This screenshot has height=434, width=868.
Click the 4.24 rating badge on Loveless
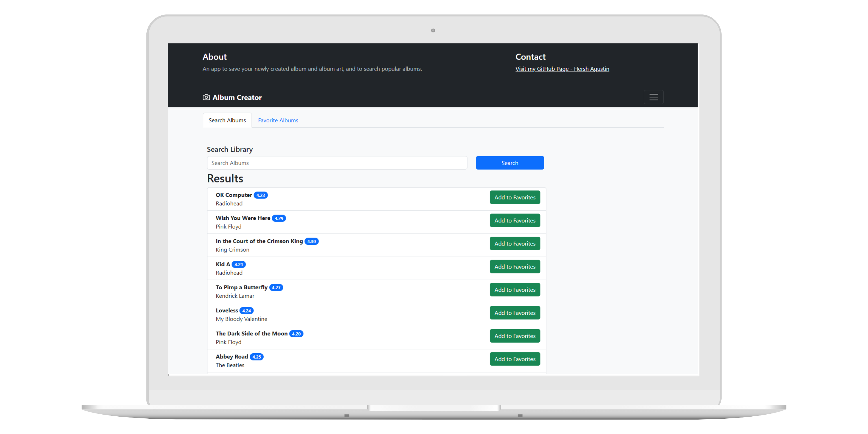coord(246,311)
